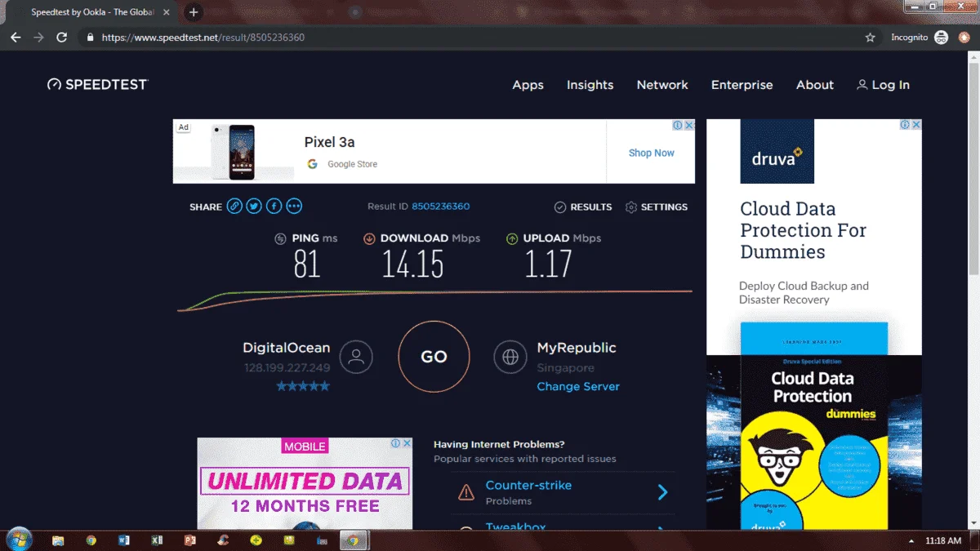Reload the Speedtest page
Screen dimensions: 980x551
click(61, 38)
